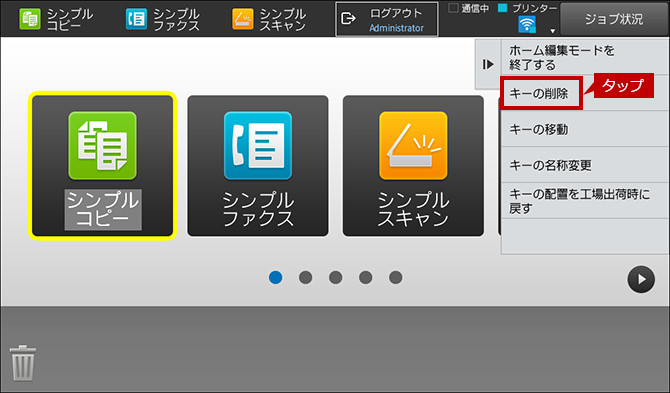The width and height of the screenshot is (670, 393).
Task: Tap the large Simple Scan orange icon
Action: pos(413,146)
